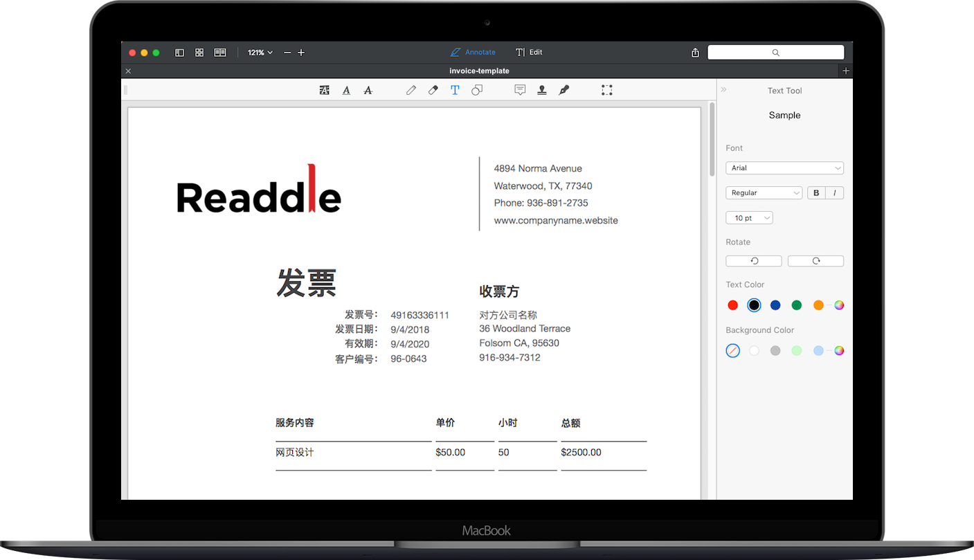Select the Text tool icon
This screenshot has height=560, width=974.
(455, 90)
